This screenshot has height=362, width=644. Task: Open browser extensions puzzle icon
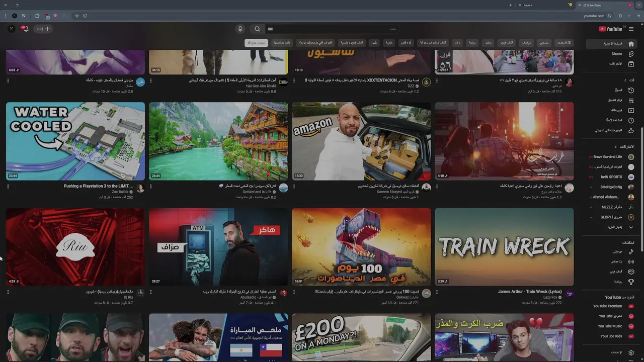pos(37,16)
